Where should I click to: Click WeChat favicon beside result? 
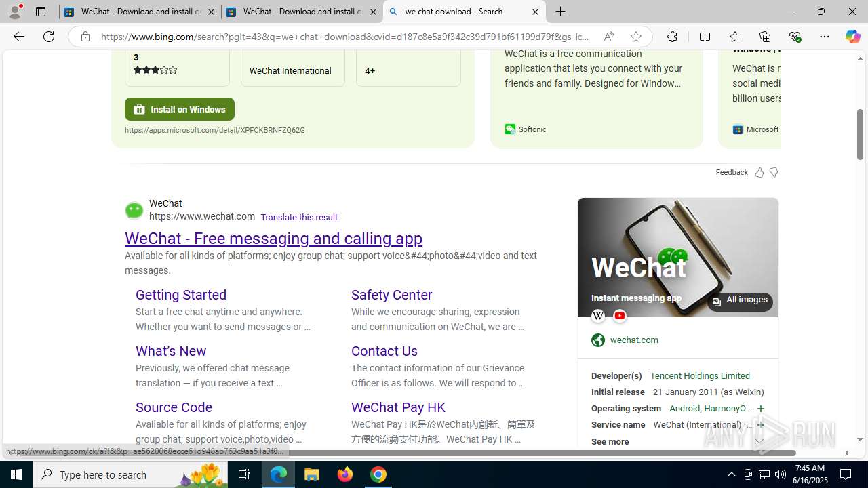click(x=134, y=210)
